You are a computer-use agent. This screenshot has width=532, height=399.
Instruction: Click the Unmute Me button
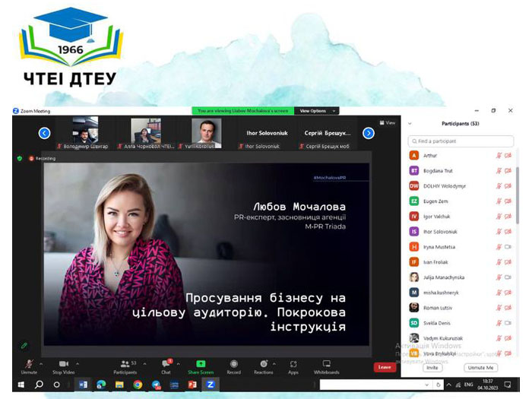(480, 367)
